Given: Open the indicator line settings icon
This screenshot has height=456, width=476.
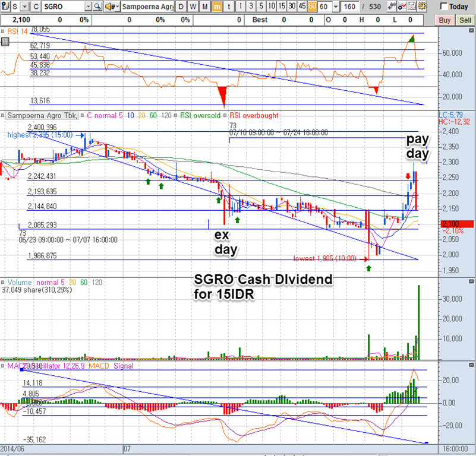Looking at the screenshot, I should tap(402, 6).
